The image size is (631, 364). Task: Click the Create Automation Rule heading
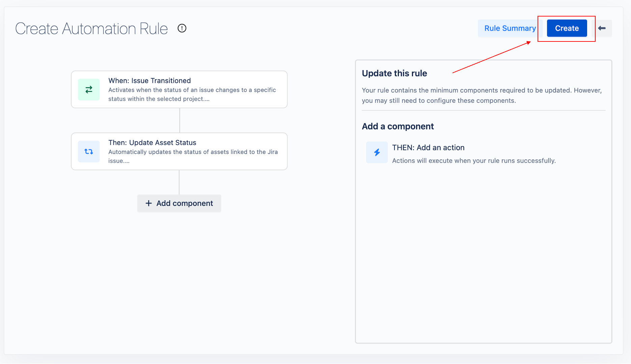91,29
